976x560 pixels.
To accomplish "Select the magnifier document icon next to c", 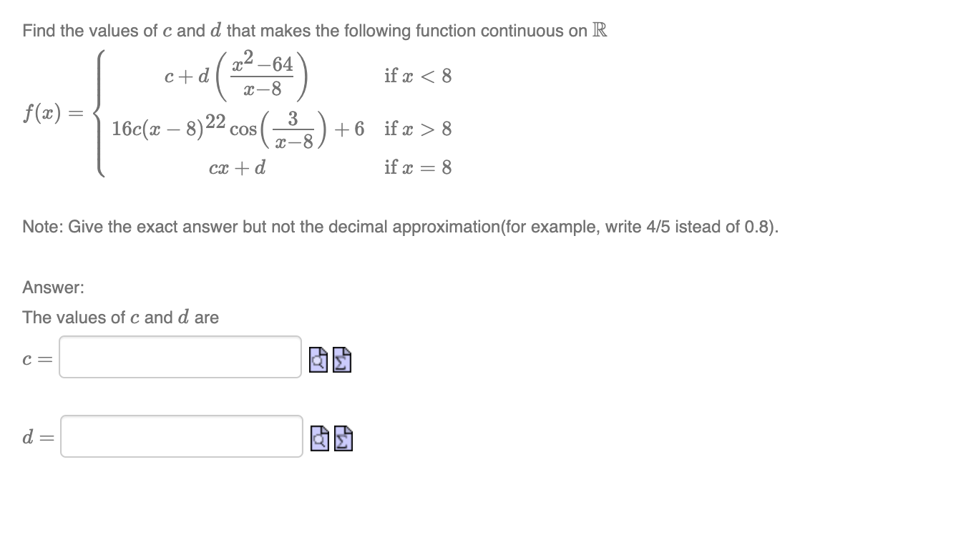I will coord(319,361).
